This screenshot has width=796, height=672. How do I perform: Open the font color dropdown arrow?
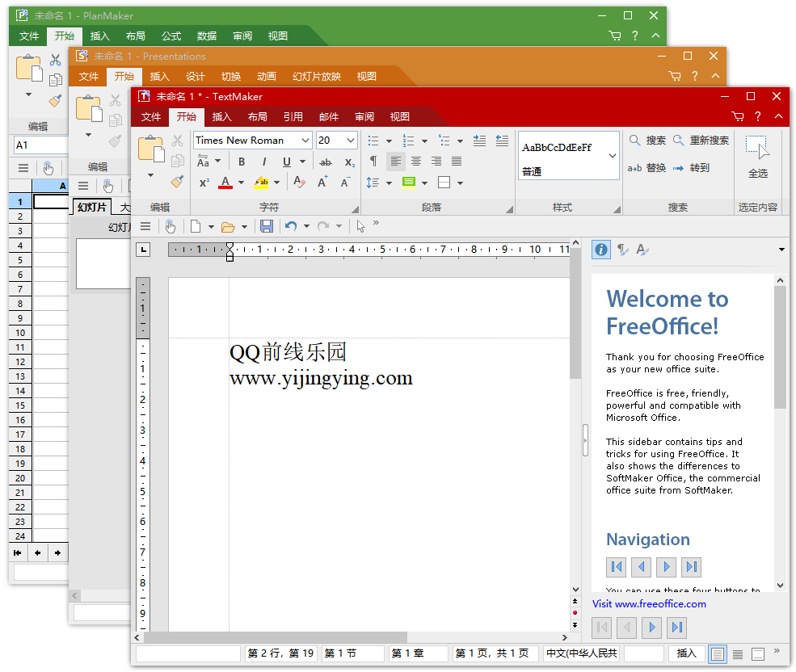coord(241,183)
